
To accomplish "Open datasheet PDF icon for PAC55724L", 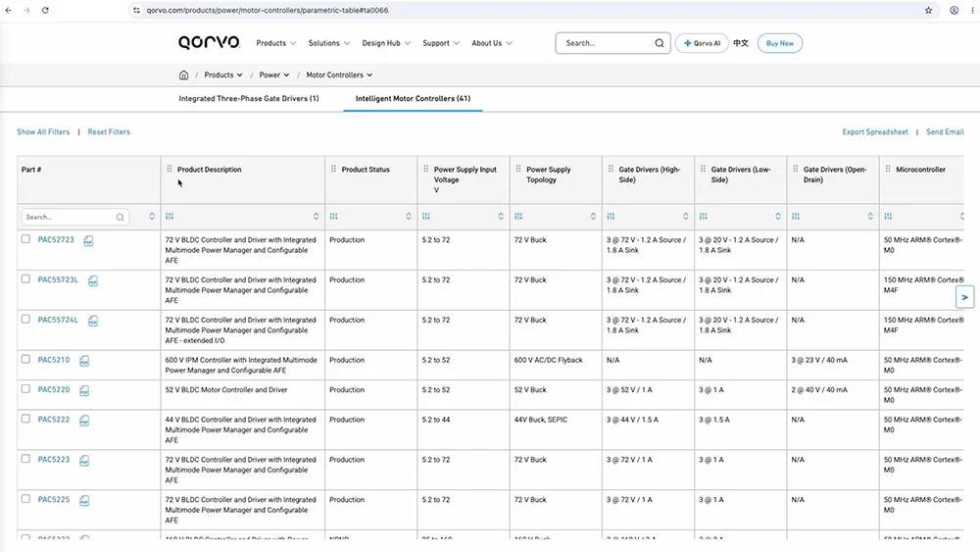I will coord(92,321).
